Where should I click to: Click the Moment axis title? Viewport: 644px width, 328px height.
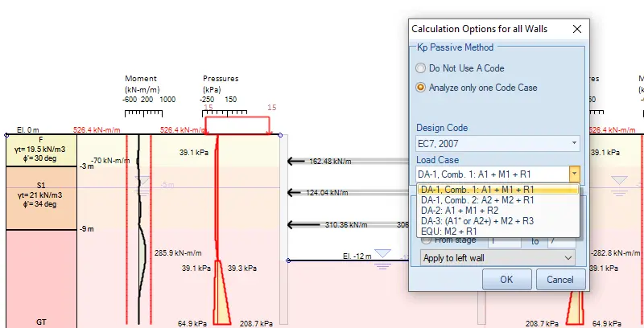coord(141,78)
